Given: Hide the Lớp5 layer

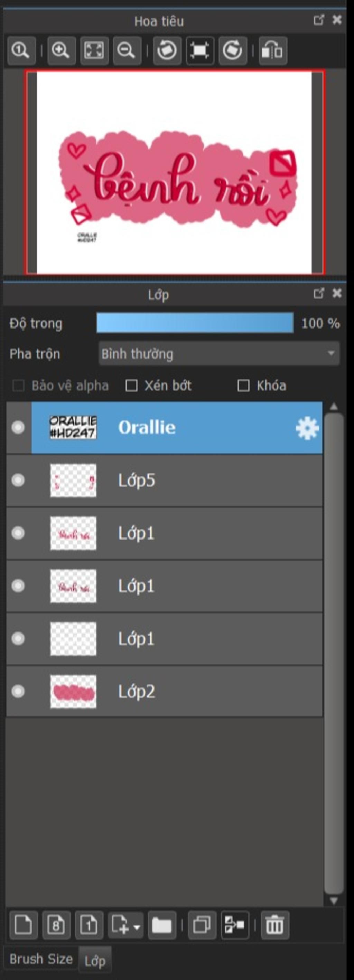Looking at the screenshot, I should pyautogui.click(x=18, y=480).
